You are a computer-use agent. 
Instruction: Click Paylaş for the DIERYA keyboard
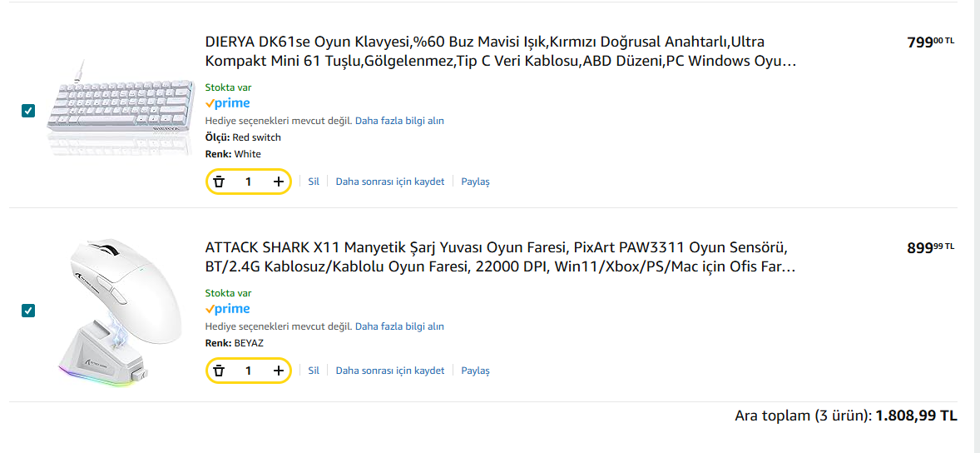476,182
